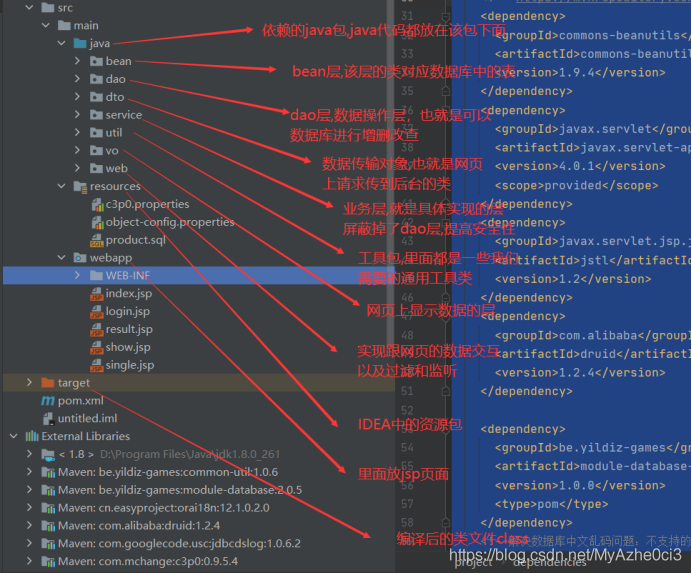Click the 'dependencies' breadcrumb in editor
Image resolution: width=692 pixels, height=574 pixels.
coord(550,563)
